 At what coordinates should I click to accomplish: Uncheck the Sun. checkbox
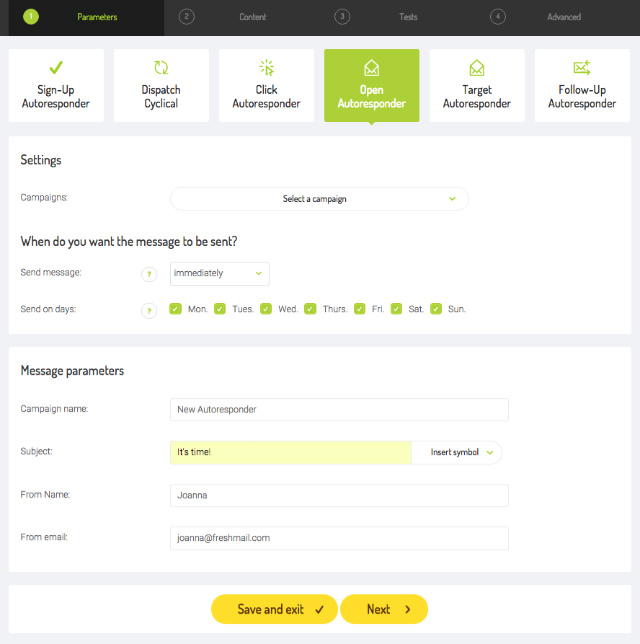click(x=436, y=309)
